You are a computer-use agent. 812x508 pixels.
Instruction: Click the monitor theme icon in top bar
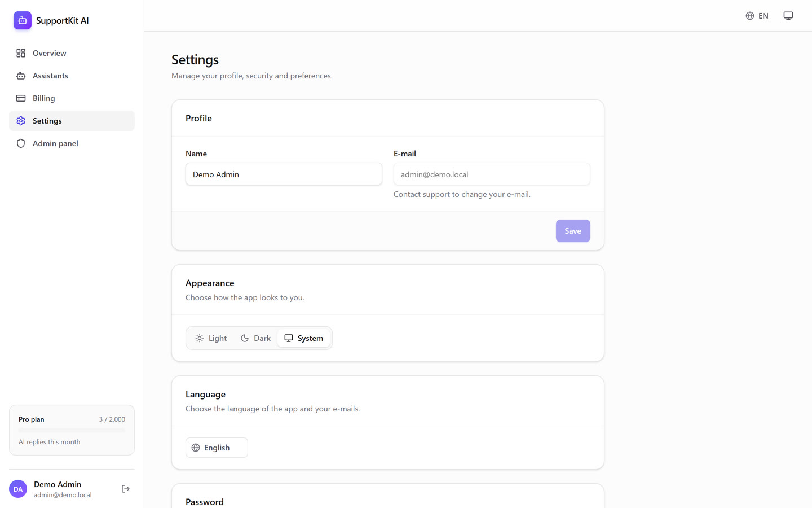pos(788,16)
